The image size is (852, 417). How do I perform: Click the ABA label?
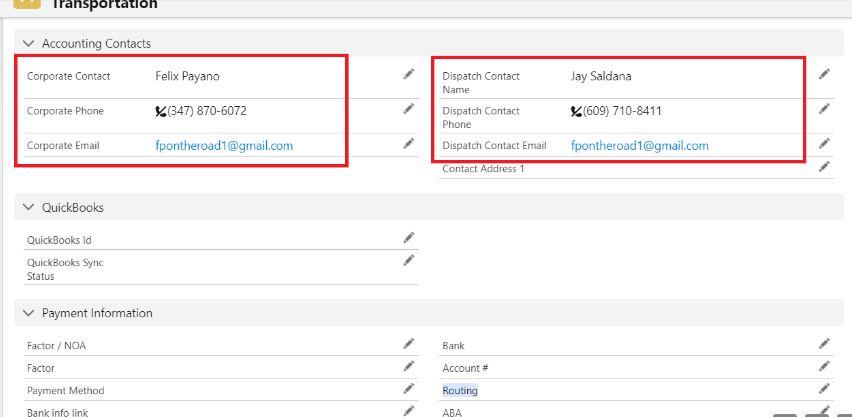452,412
